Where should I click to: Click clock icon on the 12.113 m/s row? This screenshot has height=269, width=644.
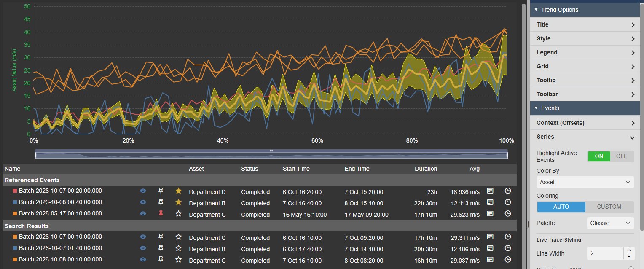pos(508,202)
